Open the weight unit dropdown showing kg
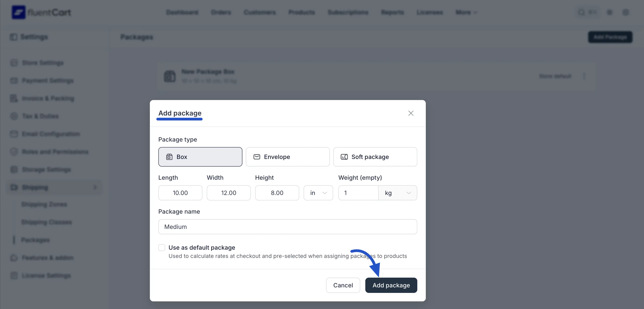This screenshot has height=309, width=644. point(398,193)
